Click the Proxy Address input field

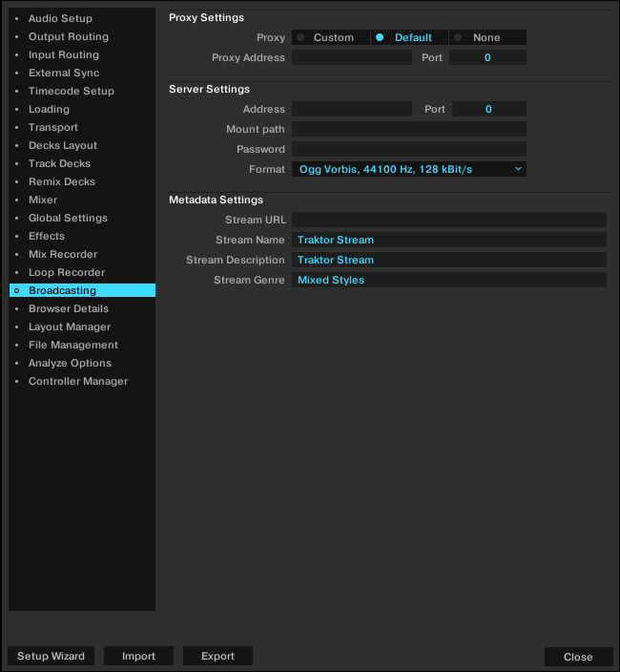(x=352, y=57)
